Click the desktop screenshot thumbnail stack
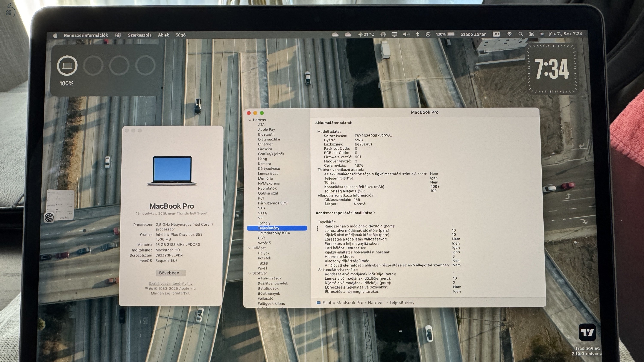Viewport: 644px width, 362px height. (60, 204)
